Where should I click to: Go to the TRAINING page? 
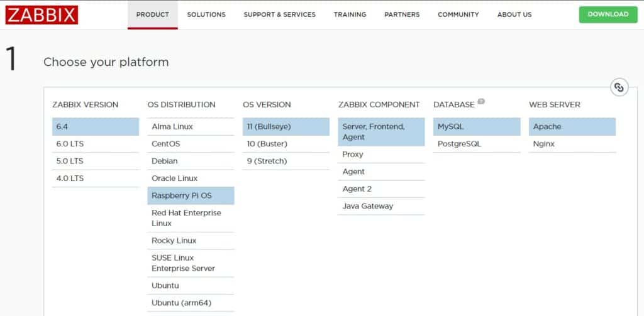click(350, 15)
